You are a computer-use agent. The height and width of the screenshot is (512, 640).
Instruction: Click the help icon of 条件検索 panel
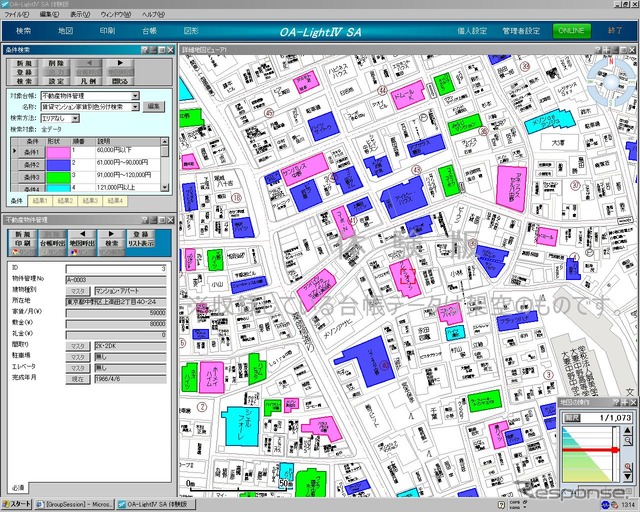pos(144,50)
